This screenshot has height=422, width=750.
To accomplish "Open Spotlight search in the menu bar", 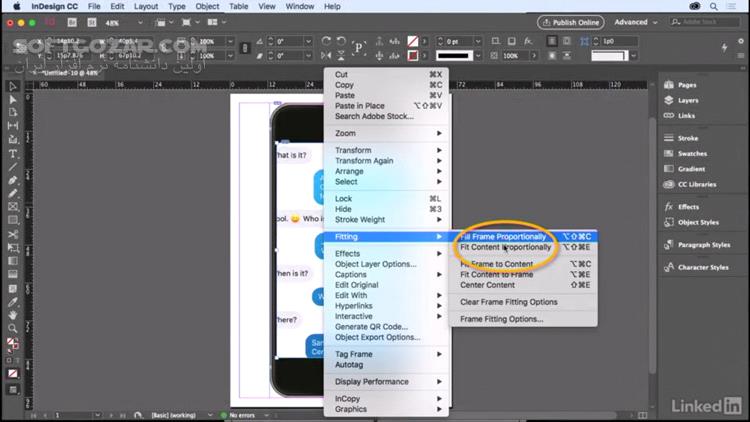I will tap(714, 6).
